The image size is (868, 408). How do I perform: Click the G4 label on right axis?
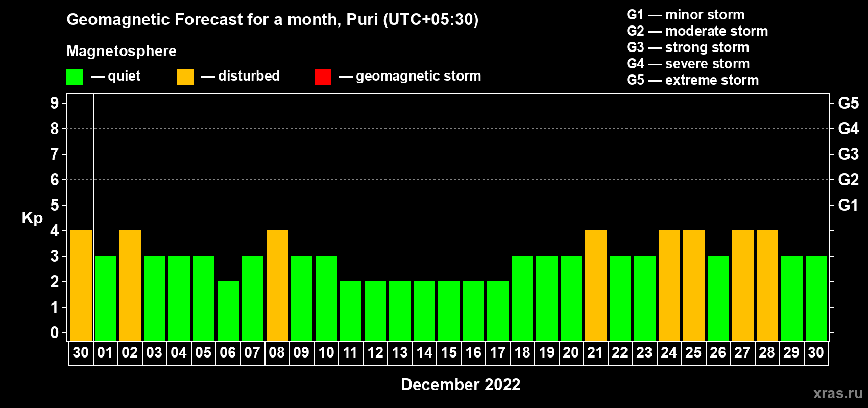(849, 129)
